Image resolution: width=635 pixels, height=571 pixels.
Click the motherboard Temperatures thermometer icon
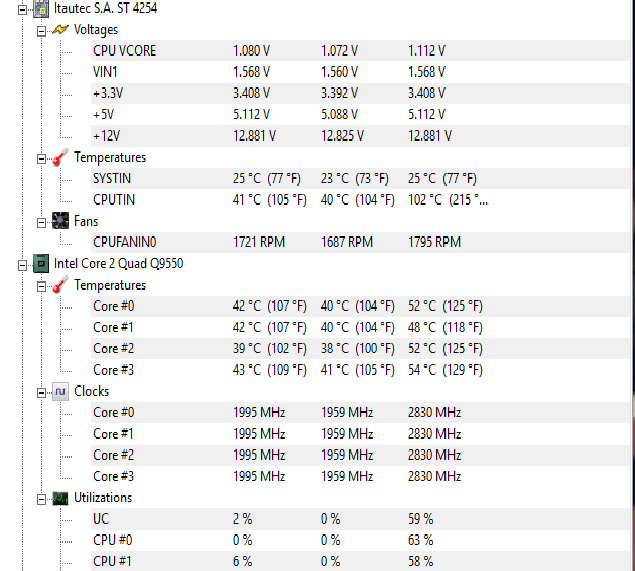pos(60,158)
